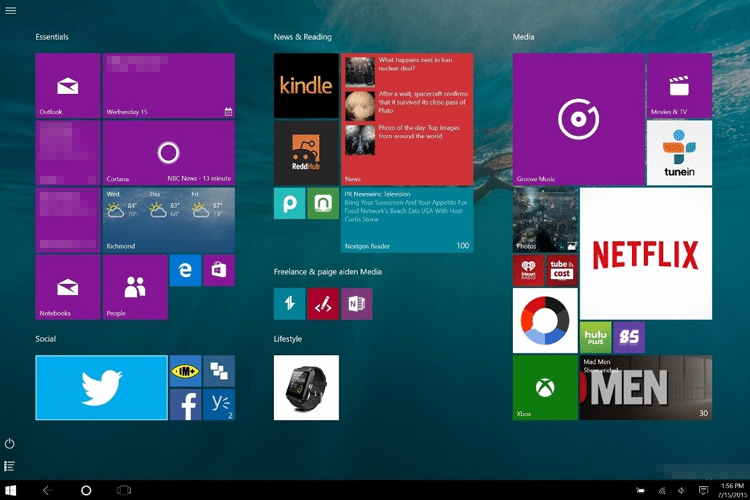Viewport: 750px width, 500px height.
Task: Open the Mad Men live tile
Action: tap(646, 388)
